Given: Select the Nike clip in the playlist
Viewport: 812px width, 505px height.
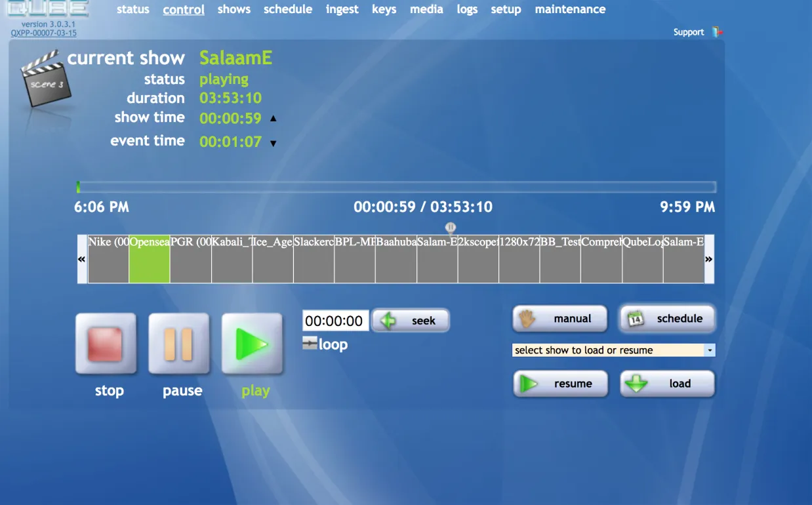Looking at the screenshot, I should click(108, 259).
